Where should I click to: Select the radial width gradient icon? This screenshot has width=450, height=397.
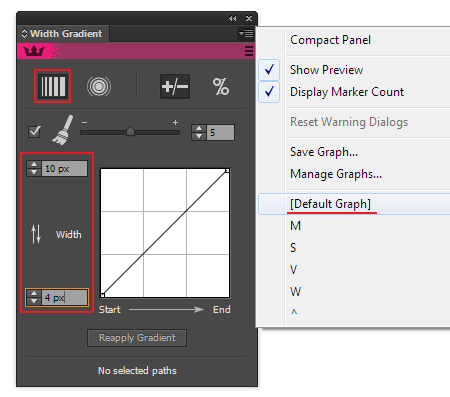pos(99,87)
